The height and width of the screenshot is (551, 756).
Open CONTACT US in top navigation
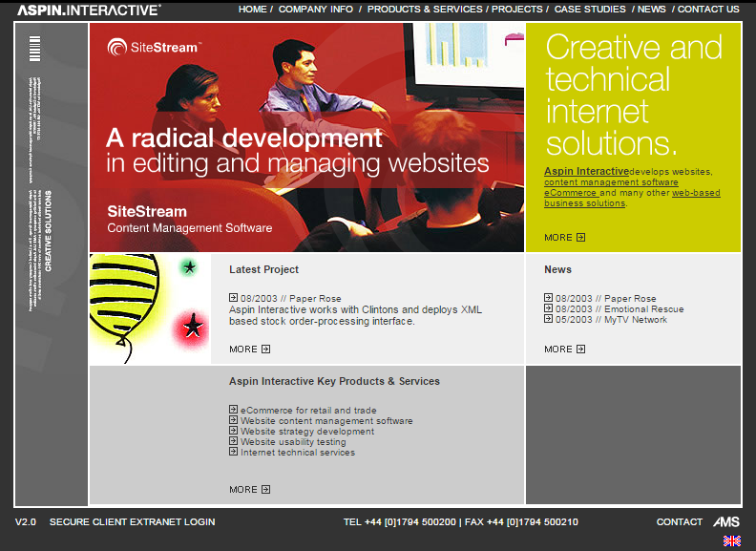click(x=708, y=10)
